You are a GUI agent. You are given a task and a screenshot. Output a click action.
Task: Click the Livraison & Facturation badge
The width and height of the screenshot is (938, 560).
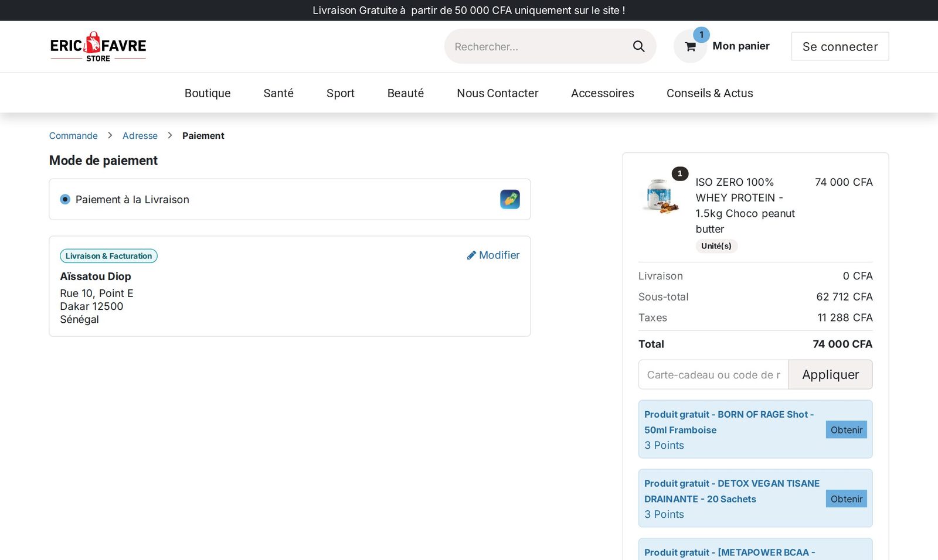point(108,256)
